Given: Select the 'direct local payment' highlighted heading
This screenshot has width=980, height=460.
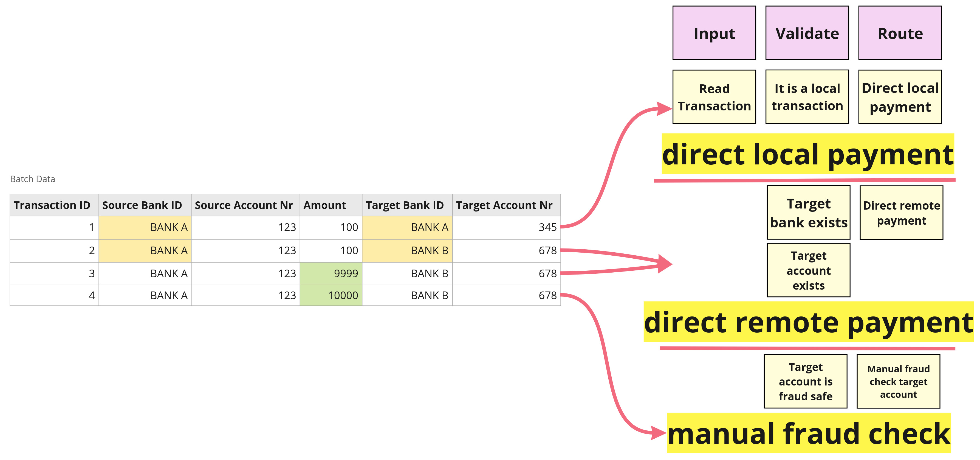Looking at the screenshot, I should 808,154.
